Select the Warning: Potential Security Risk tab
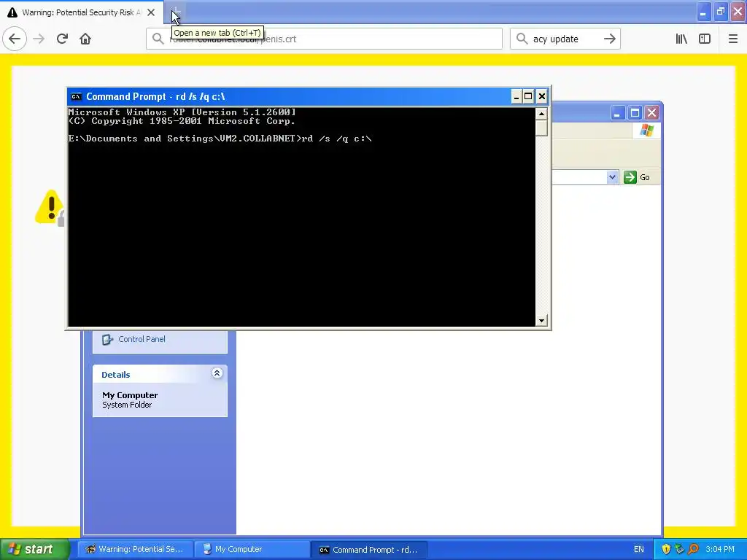The image size is (747, 560). [82, 12]
